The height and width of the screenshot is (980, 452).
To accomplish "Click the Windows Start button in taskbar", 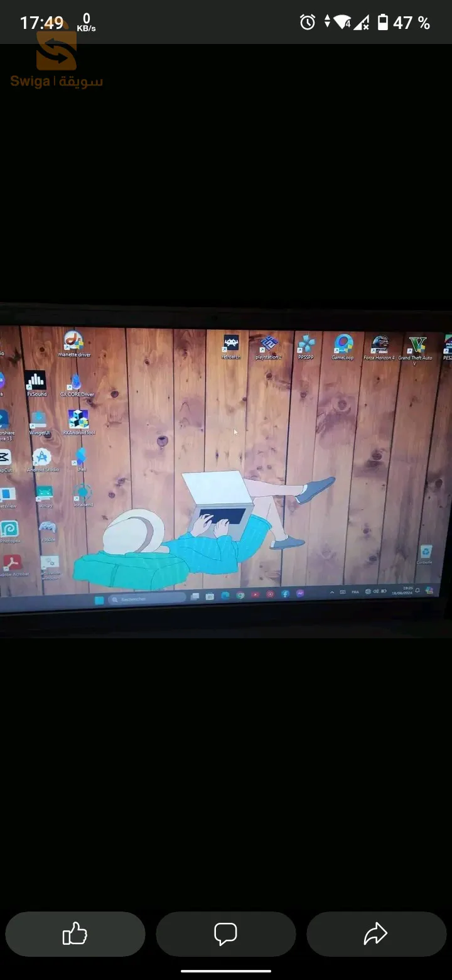I will coord(99,600).
